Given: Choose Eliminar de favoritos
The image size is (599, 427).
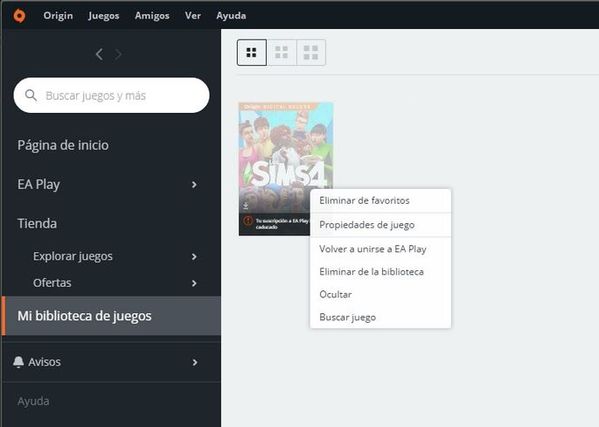Looking at the screenshot, I should [x=380, y=201].
